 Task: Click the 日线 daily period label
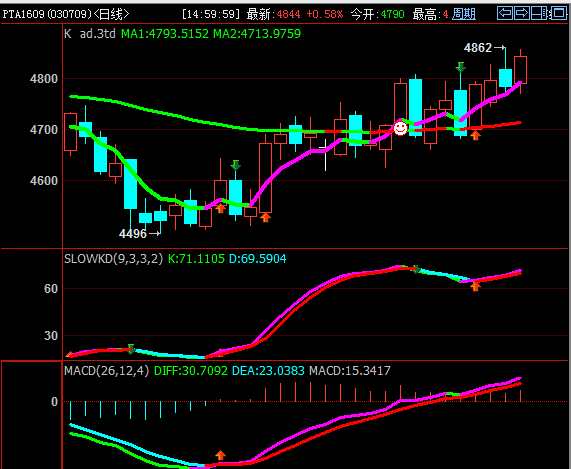[111, 14]
